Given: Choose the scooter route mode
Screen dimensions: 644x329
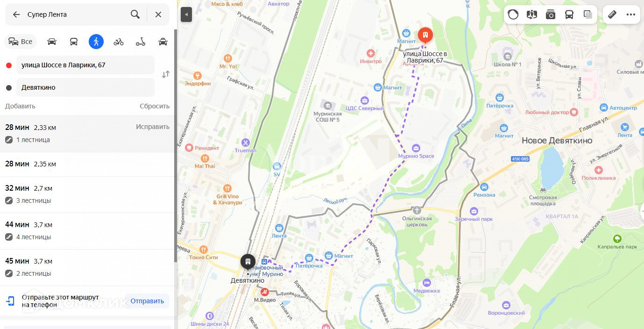Looking at the screenshot, I should (x=141, y=42).
